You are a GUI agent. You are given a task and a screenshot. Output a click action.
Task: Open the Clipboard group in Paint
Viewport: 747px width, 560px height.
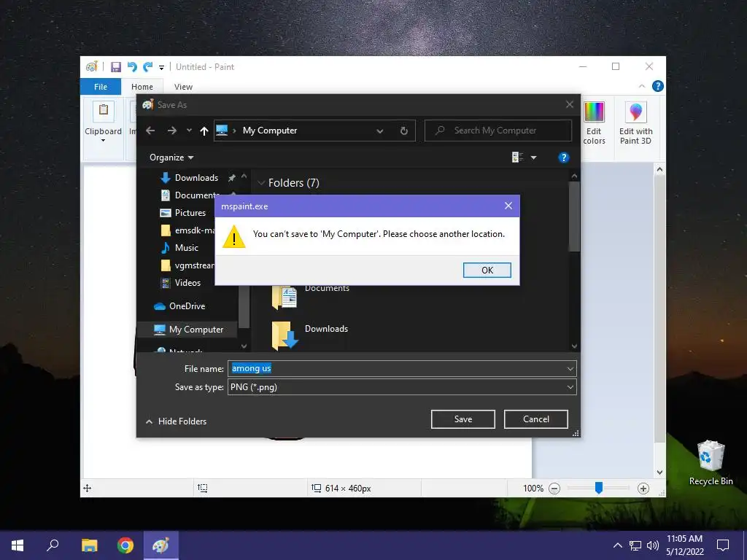click(103, 122)
